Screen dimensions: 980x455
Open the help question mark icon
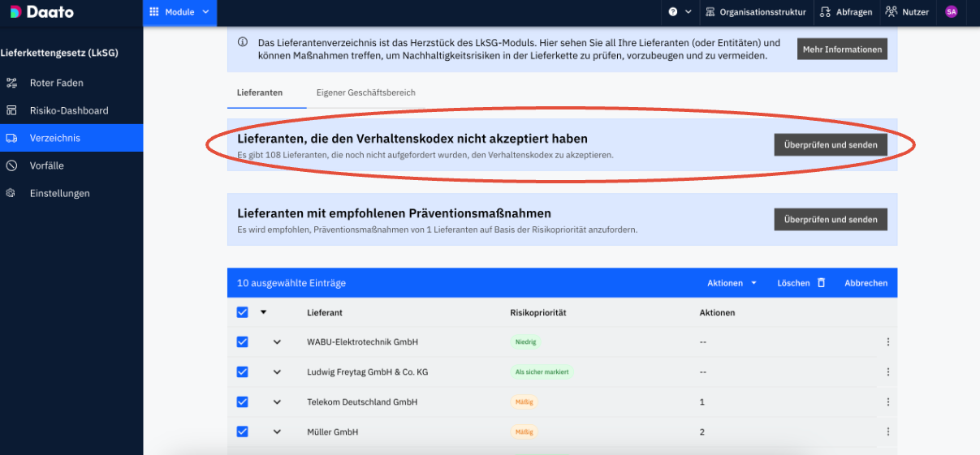click(x=673, y=12)
